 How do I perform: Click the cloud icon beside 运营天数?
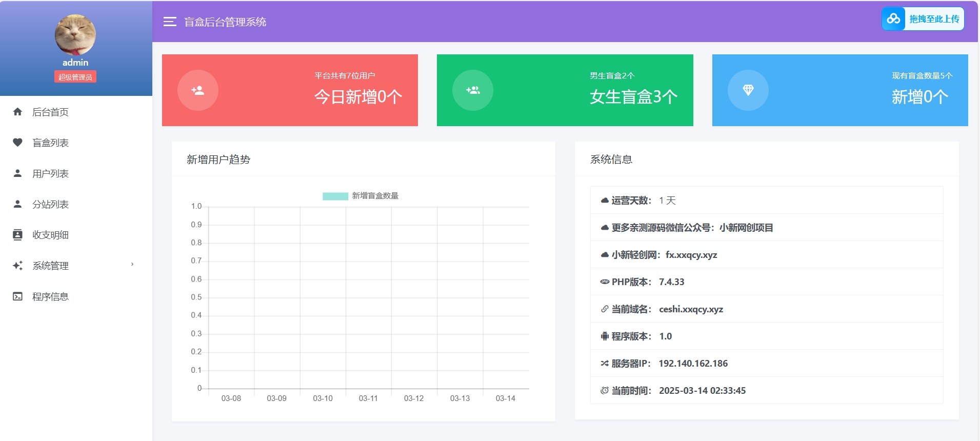[x=605, y=201]
